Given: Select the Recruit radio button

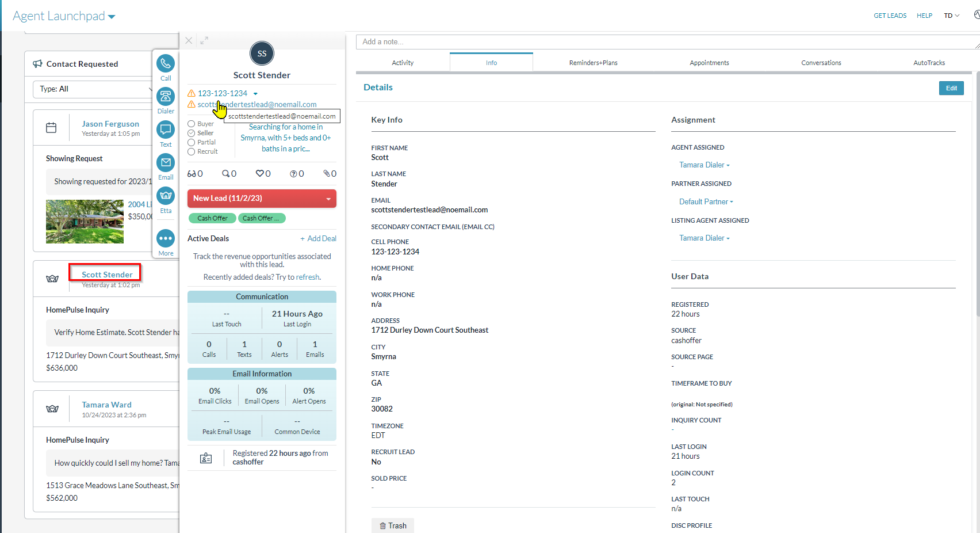Looking at the screenshot, I should click(192, 151).
